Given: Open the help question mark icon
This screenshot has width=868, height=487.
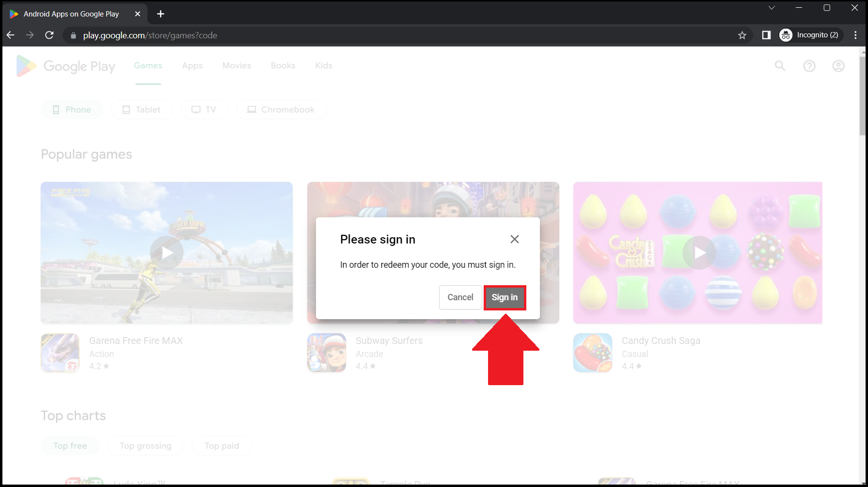Looking at the screenshot, I should coord(809,66).
